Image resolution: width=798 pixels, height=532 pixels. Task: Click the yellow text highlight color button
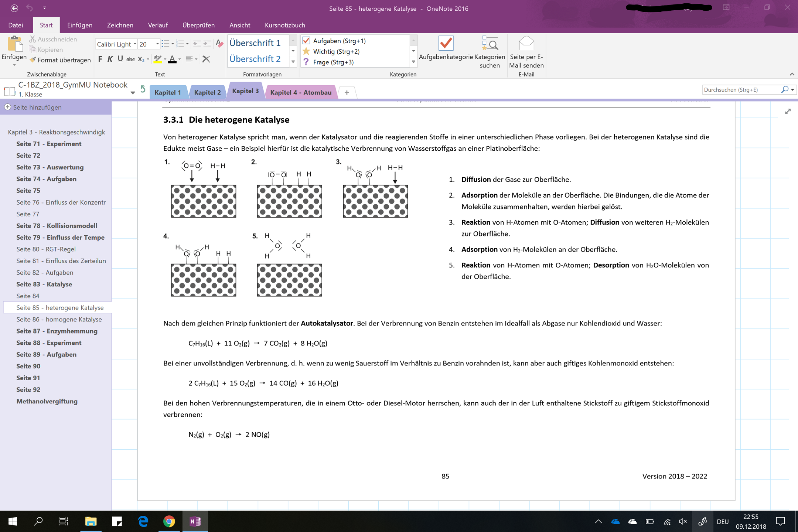pos(157,59)
